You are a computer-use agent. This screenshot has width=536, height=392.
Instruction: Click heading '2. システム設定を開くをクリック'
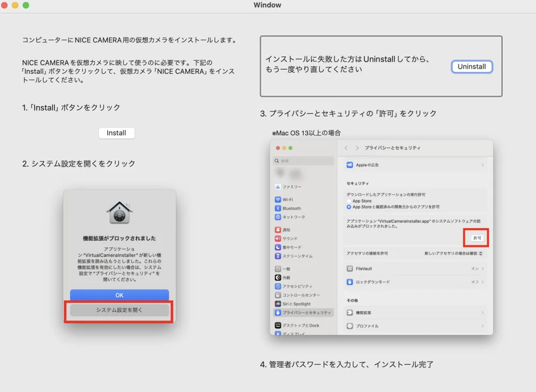(79, 164)
